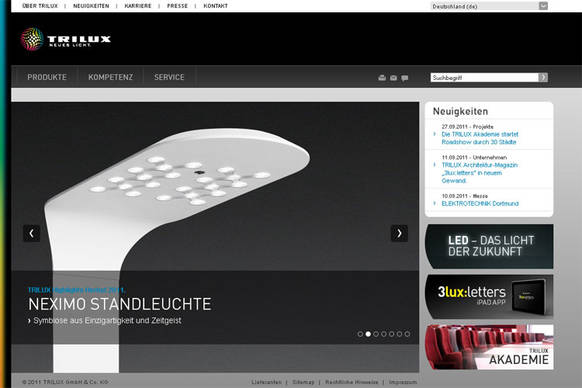Select the last slideshow dot
This screenshot has width=582, height=388.
coord(407,334)
